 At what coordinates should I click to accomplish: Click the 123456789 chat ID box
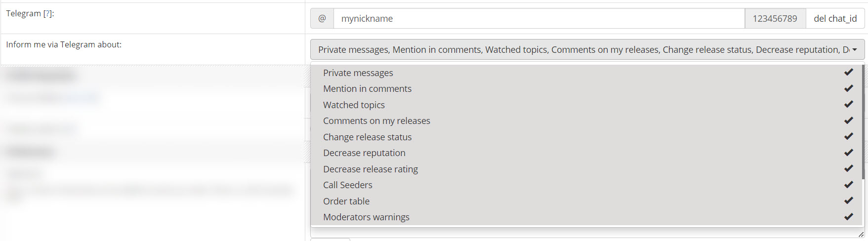pos(775,19)
